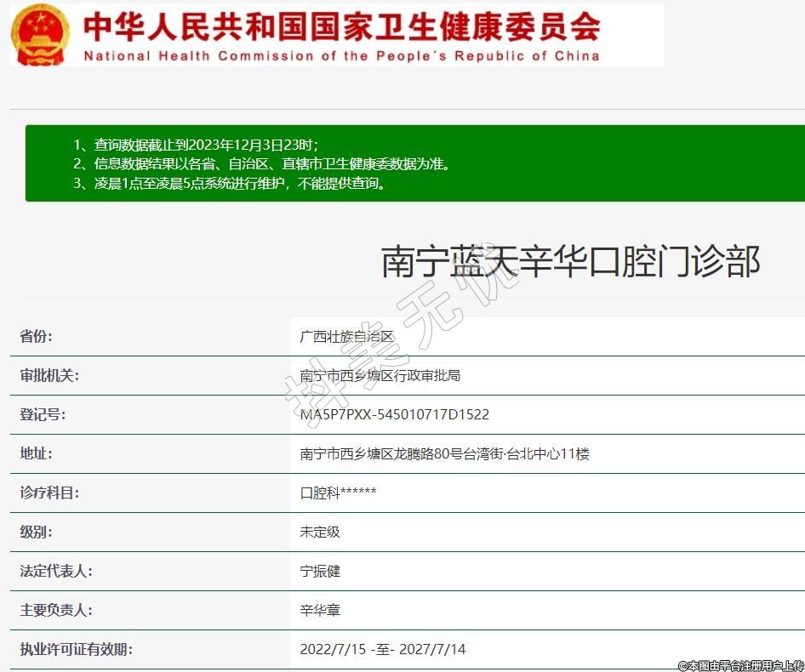
Task: Click the 执业许可证有效期 row label
Action: [x=77, y=649]
